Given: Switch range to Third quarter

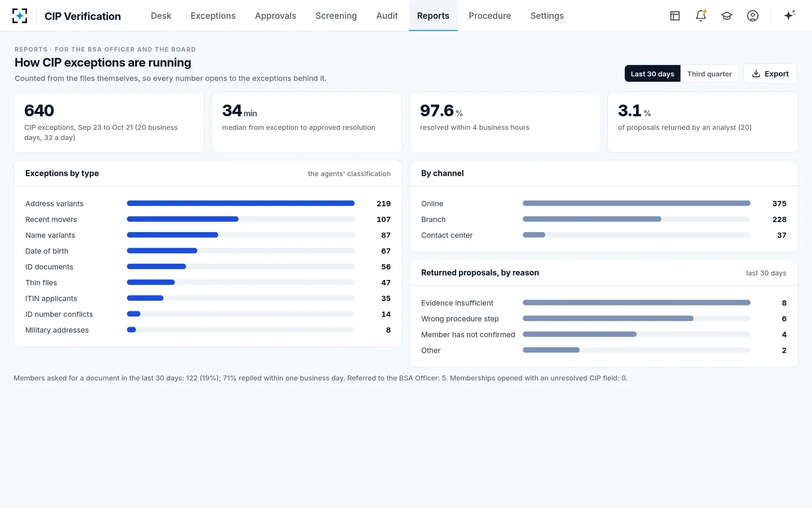Looking at the screenshot, I should coord(709,74).
